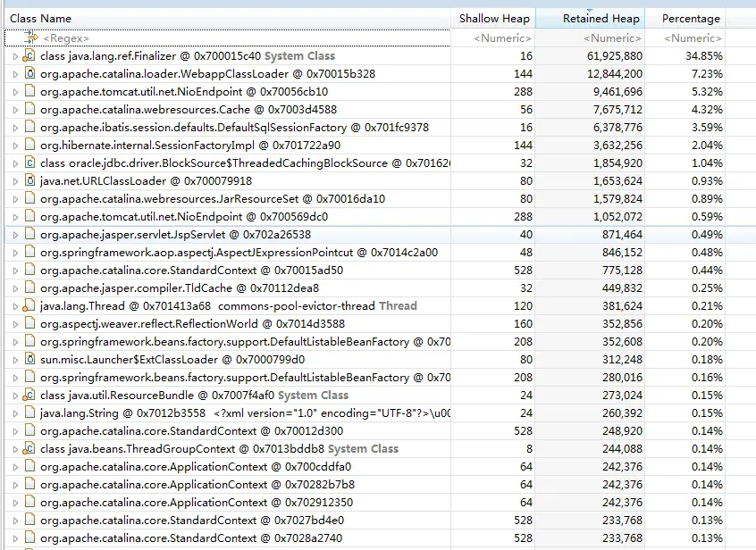Image resolution: width=756 pixels, height=550 pixels.
Task: Expand the java.lang.ref.Finalizer row
Action: pos(15,56)
